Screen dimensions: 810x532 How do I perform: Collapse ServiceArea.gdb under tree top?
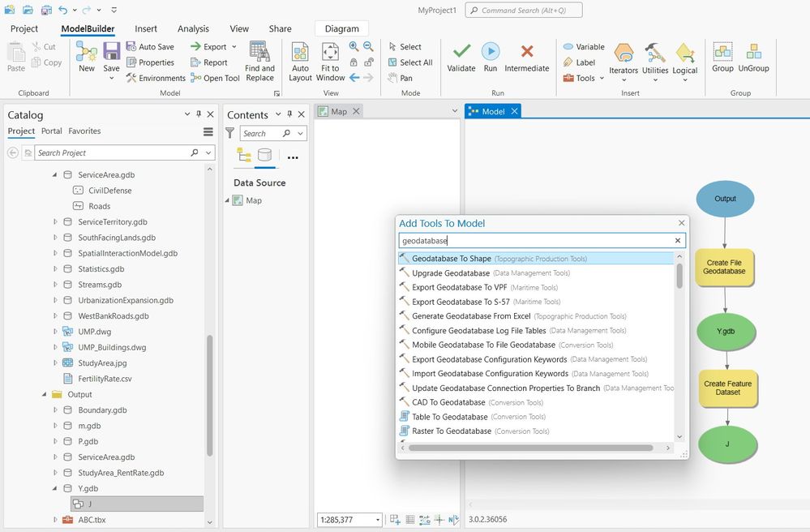pos(55,175)
